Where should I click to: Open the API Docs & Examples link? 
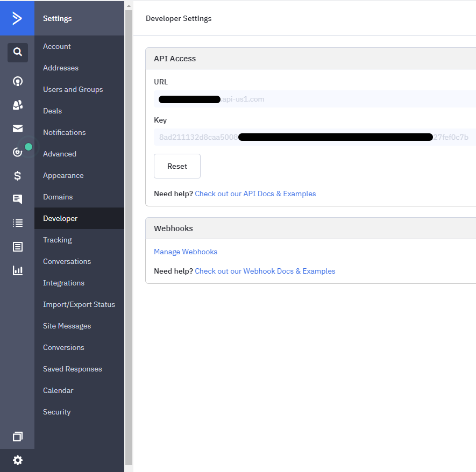[x=255, y=194]
